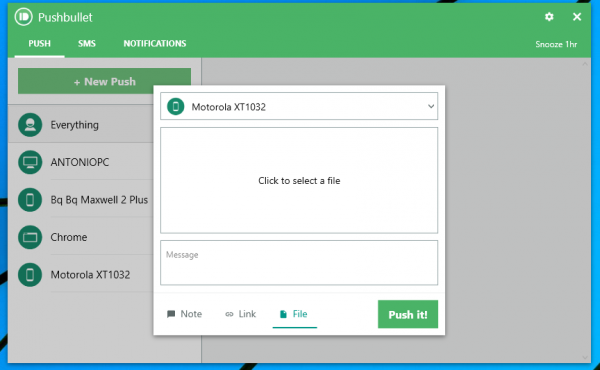Click to select a file area
Viewport: 600px width, 370px height.
299,180
